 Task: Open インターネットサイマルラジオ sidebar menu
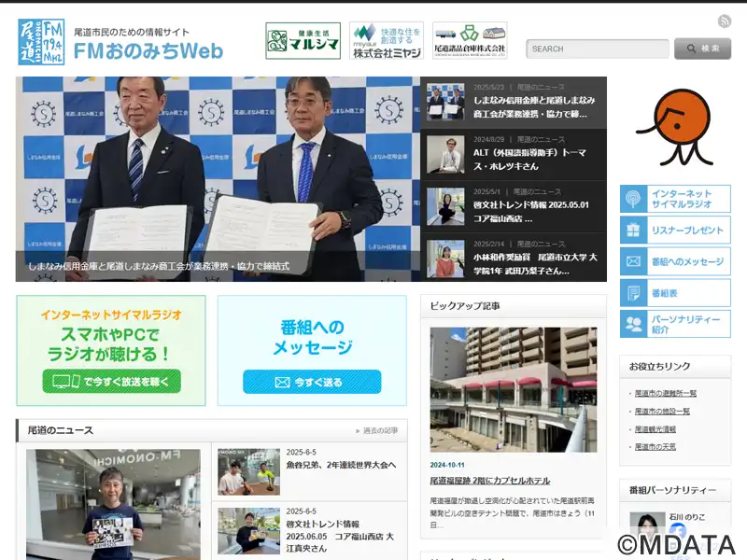tap(675, 199)
